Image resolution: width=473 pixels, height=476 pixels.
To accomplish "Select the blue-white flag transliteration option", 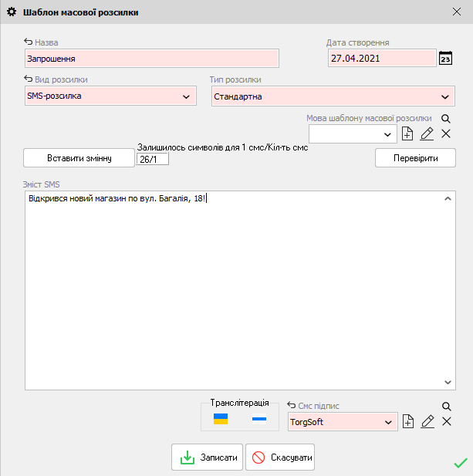I will pyautogui.click(x=259, y=419).
